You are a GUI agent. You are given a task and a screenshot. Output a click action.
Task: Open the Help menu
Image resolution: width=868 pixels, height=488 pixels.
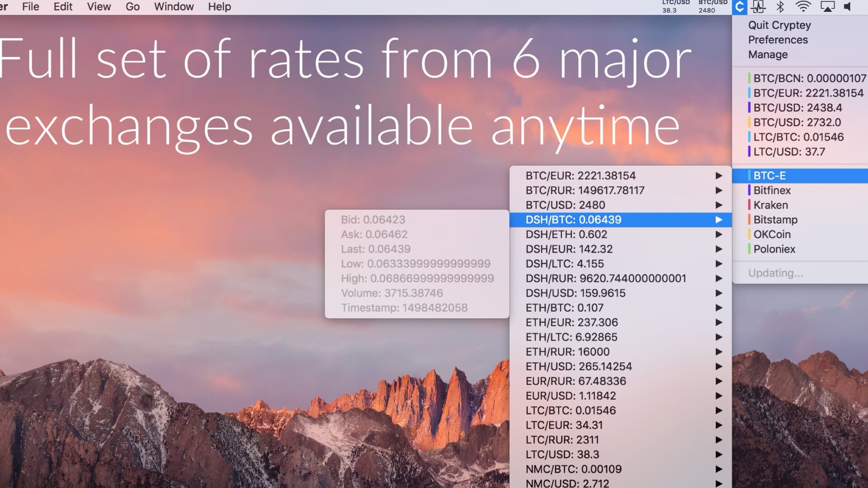(x=220, y=7)
